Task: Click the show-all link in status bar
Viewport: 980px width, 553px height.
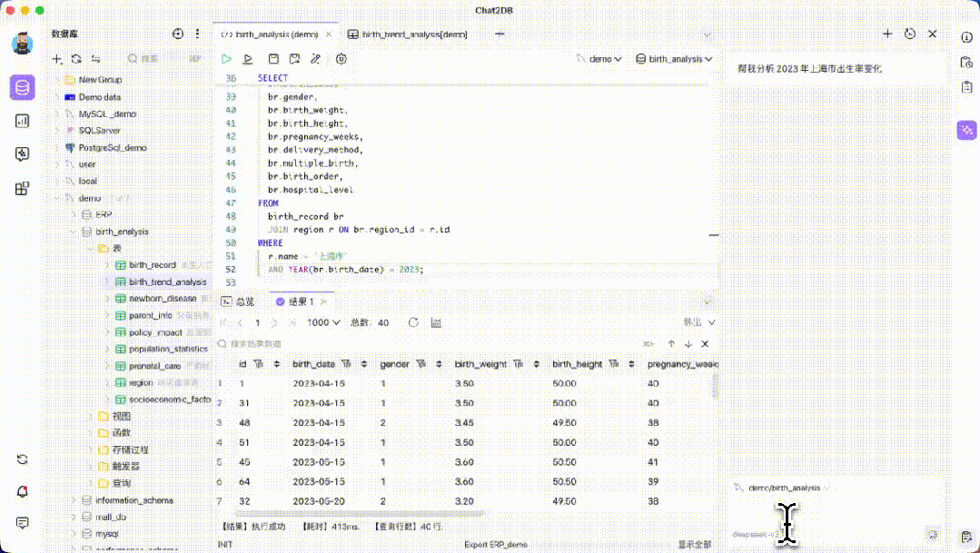Action: point(695,544)
